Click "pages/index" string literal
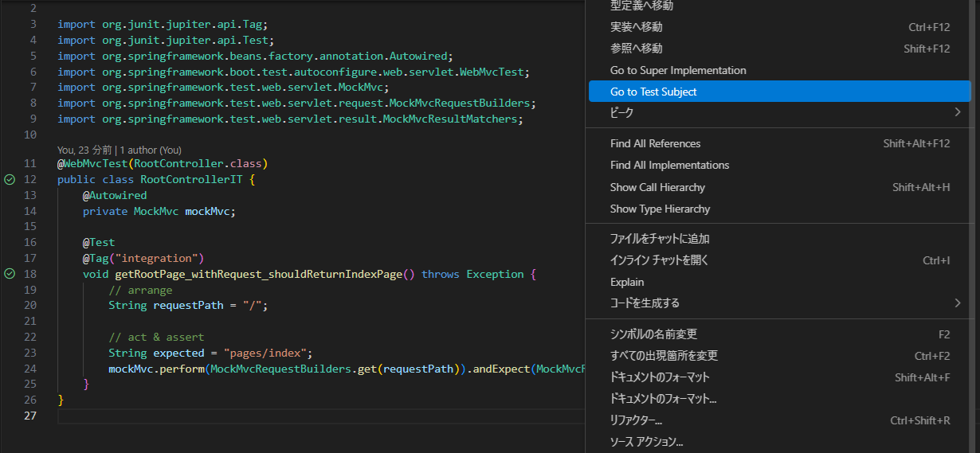980x453 pixels. tap(265, 353)
